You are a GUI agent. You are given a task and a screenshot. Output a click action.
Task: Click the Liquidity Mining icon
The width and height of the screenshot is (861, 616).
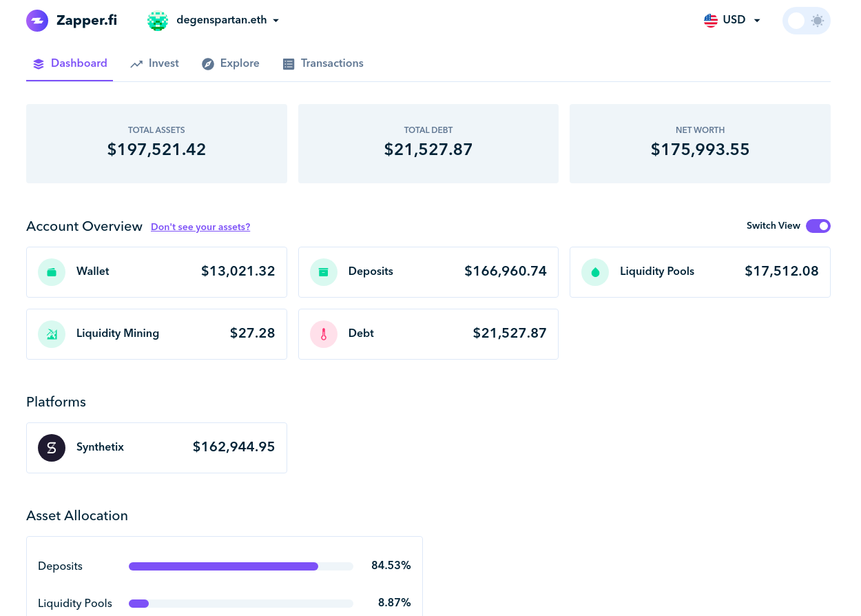[52, 334]
